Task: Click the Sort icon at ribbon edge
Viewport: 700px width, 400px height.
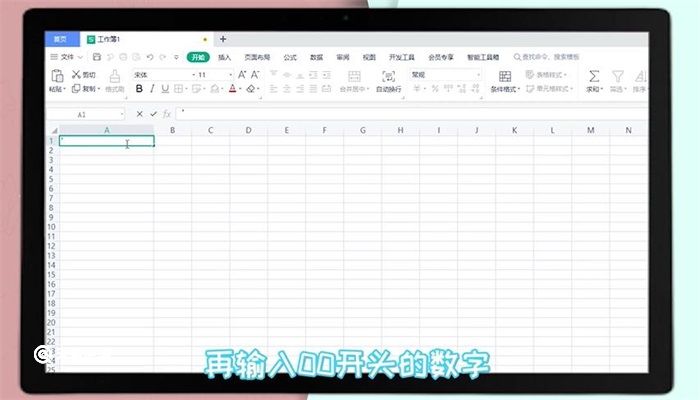Action: [x=641, y=76]
